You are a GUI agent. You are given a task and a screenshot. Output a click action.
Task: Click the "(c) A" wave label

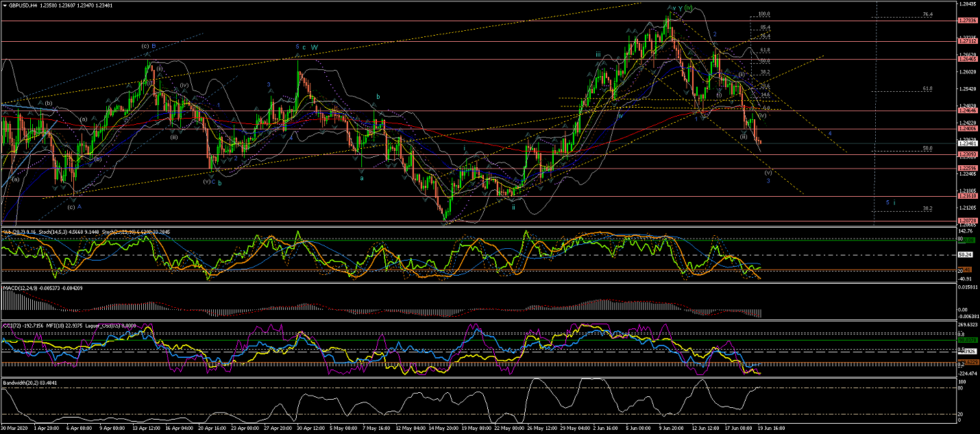click(75, 206)
